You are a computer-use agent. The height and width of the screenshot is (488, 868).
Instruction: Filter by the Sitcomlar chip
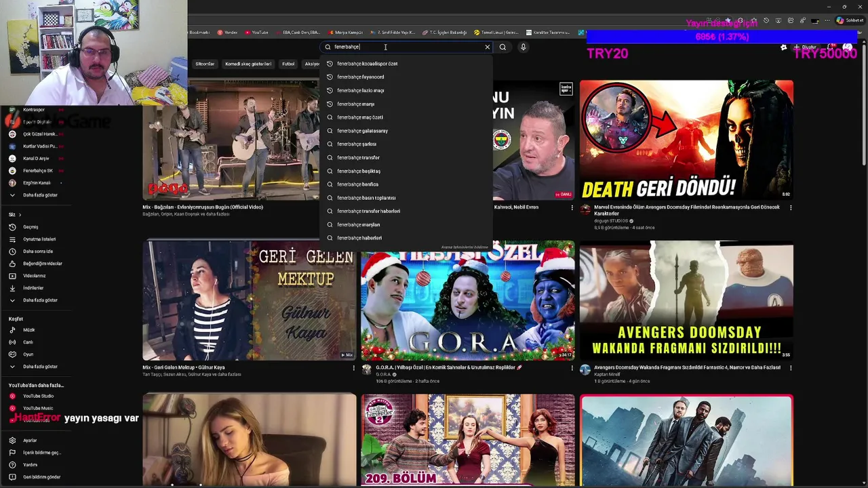click(x=205, y=64)
